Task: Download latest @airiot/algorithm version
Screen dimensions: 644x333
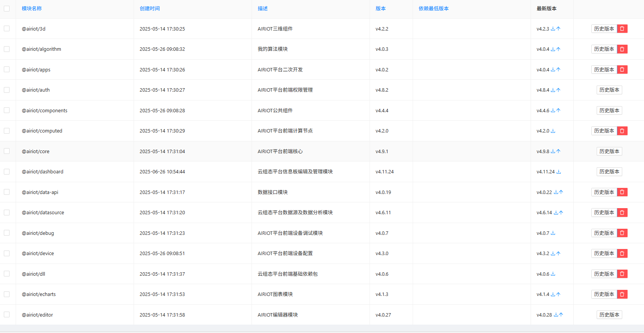Action: (553, 49)
